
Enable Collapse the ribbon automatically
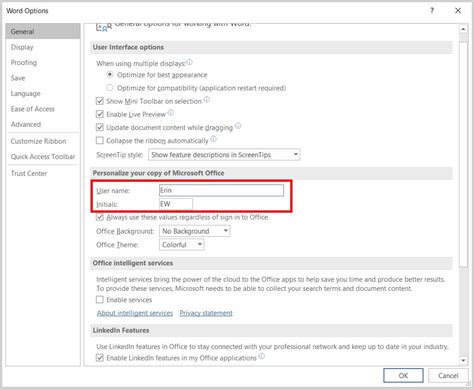tap(100, 140)
